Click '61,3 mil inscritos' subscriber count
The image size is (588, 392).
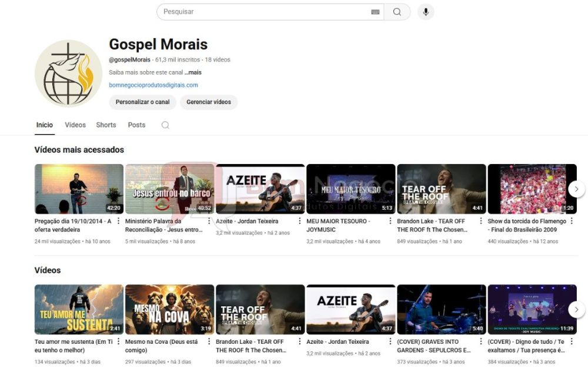click(178, 59)
